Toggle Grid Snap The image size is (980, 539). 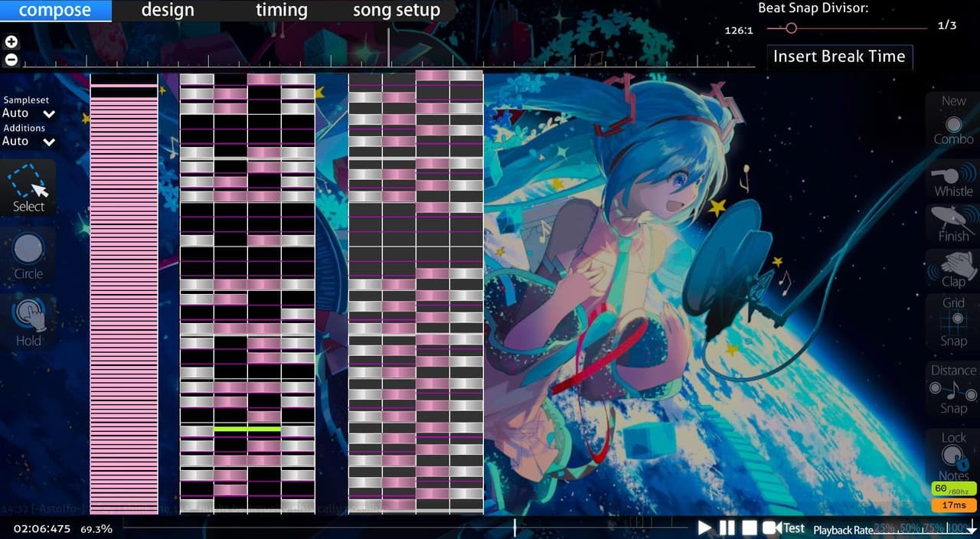click(953, 322)
